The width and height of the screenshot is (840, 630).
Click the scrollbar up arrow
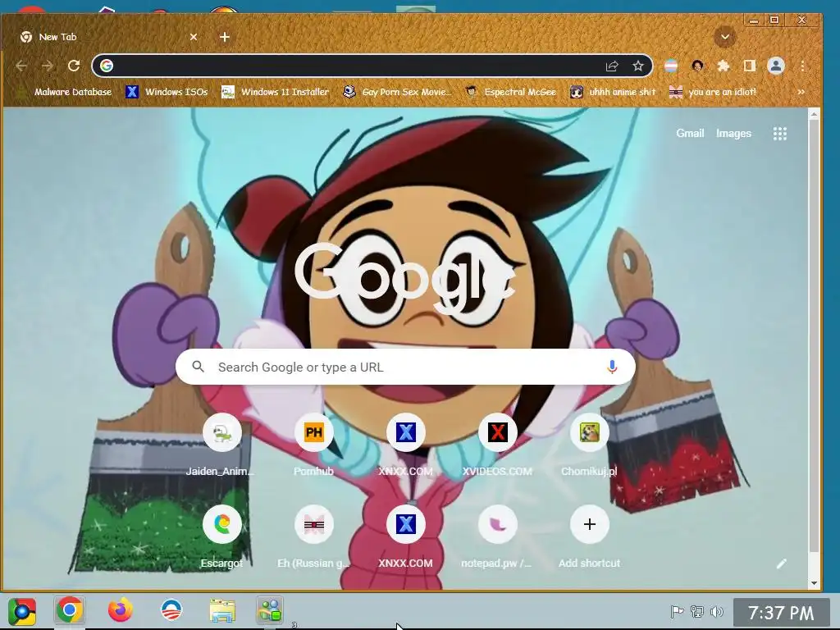(x=814, y=114)
